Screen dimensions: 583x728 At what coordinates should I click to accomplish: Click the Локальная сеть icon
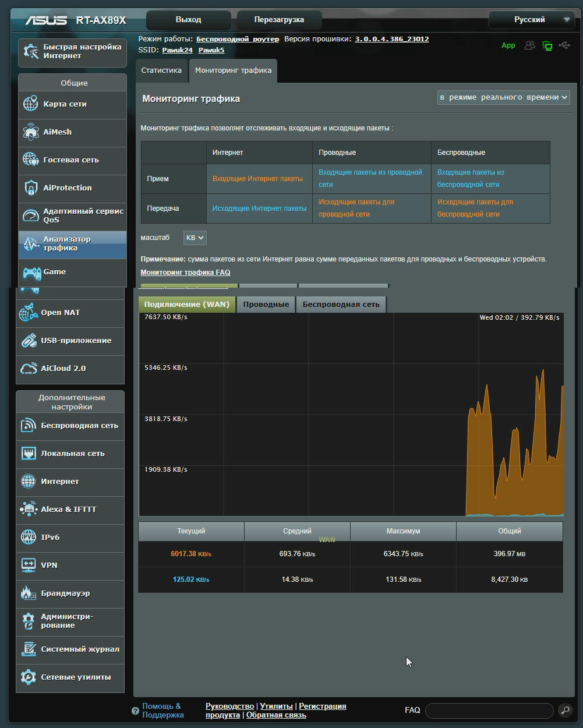(28, 454)
